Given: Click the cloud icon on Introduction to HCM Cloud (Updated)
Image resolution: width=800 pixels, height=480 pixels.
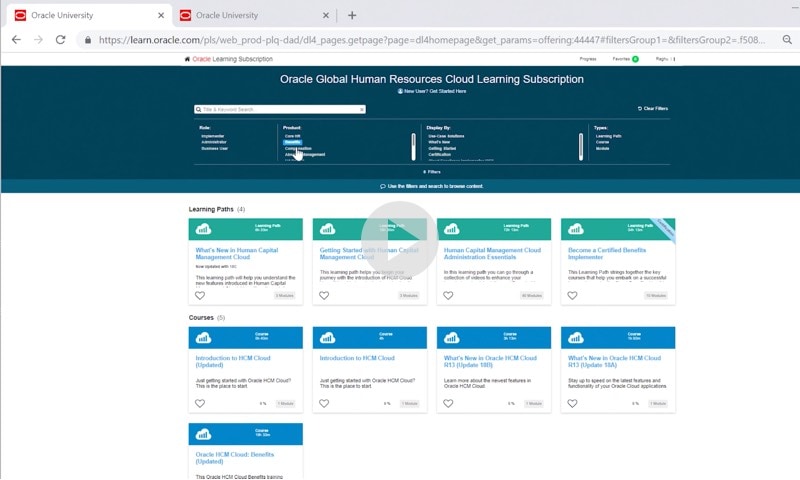Looking at the screenshot, I should click(203, 338).
